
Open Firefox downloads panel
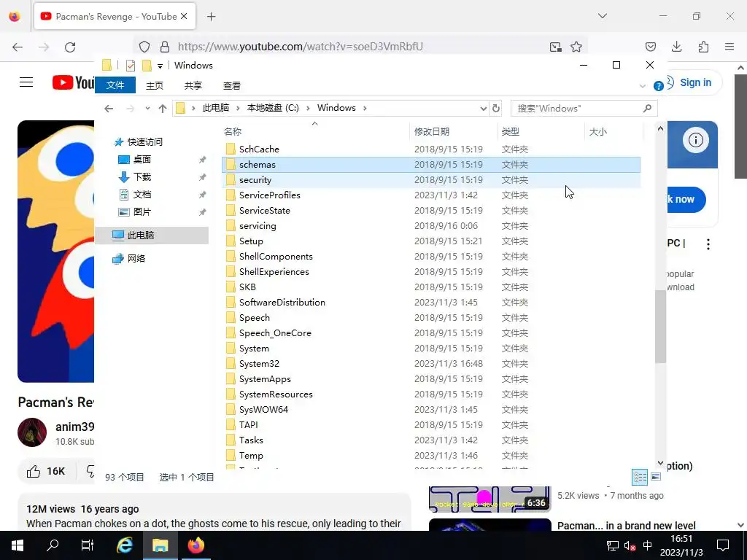(x=676, y=47)
